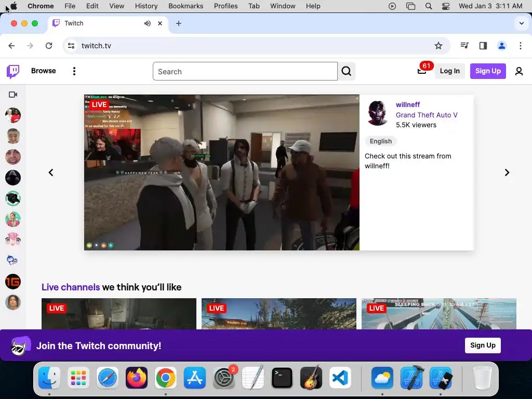The image size is (532, 399).
Task: Click the Log In button
Action: (x=449, y=71)
